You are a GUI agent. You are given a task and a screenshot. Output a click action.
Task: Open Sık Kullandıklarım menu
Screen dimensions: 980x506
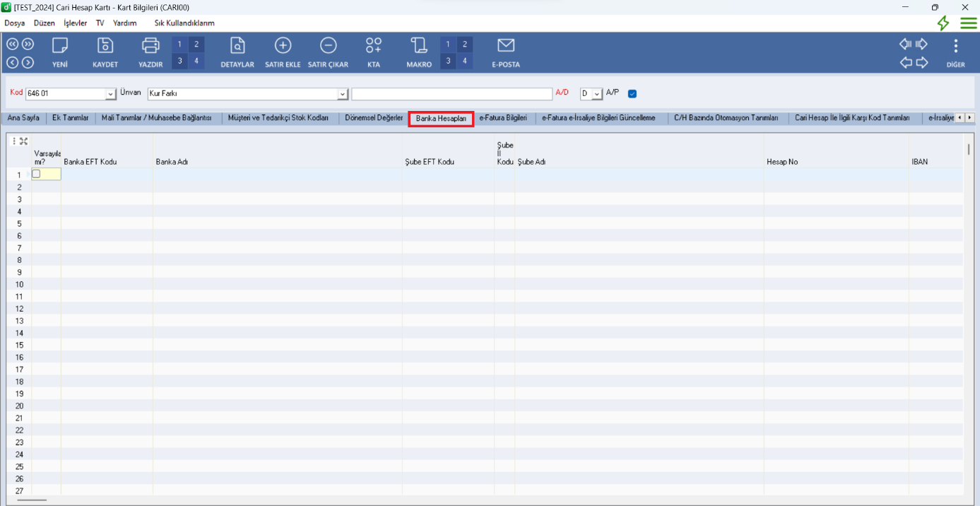click(x=184, y=23)
